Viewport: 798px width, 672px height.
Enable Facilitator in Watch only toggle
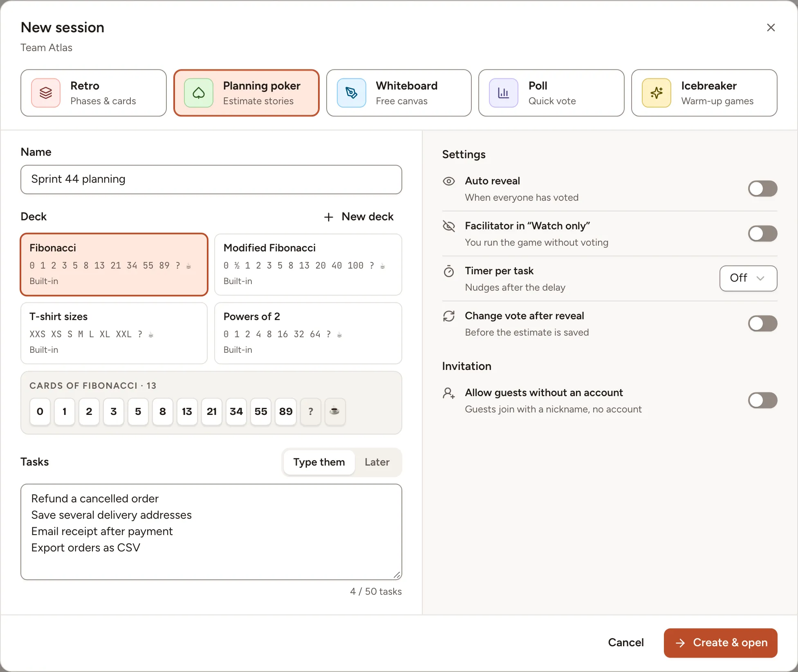pos(763,234)
